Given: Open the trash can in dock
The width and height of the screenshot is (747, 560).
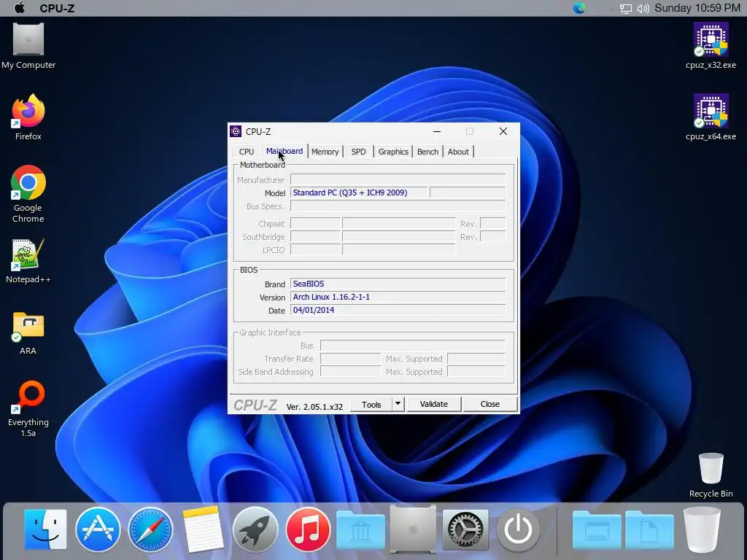Looking at the screenshot, I should (701, 529).
